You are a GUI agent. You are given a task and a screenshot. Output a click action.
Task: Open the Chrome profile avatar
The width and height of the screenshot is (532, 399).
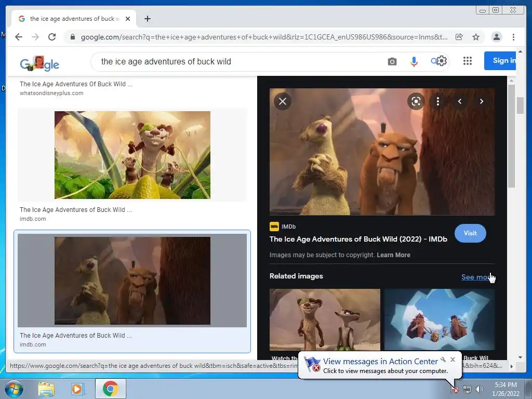(497, 37)
